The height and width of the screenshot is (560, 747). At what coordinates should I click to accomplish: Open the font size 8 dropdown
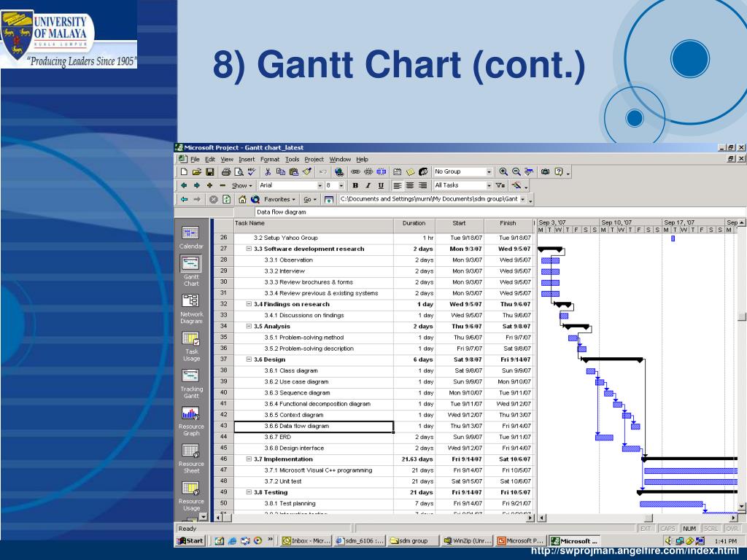coord(341,185)
